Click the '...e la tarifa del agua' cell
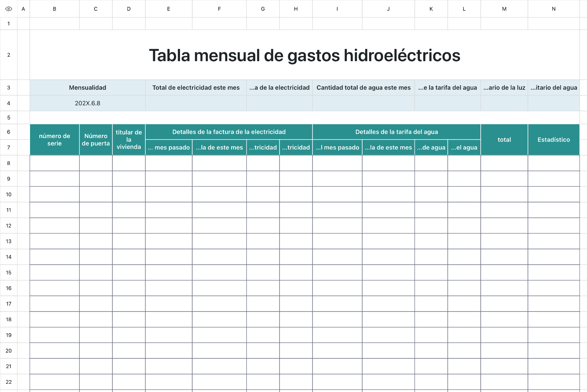The height and width of the screenshot is (392, 587). pos(448,88)
